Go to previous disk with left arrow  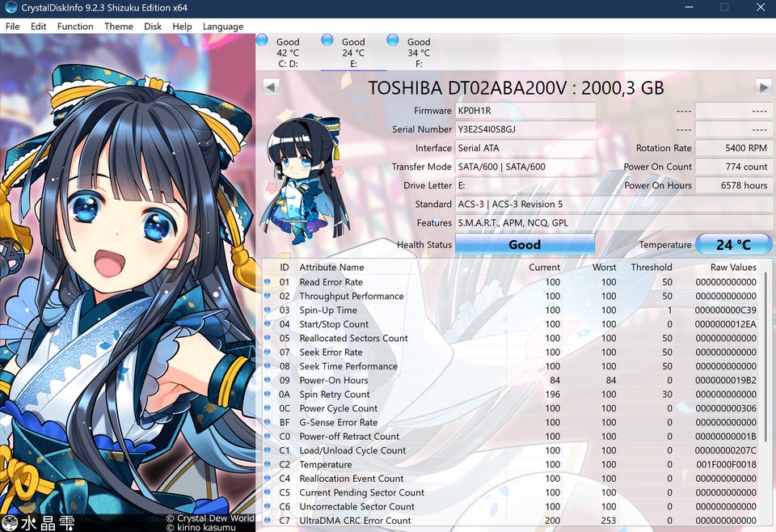pyautogui.click(x=270, y=87)
